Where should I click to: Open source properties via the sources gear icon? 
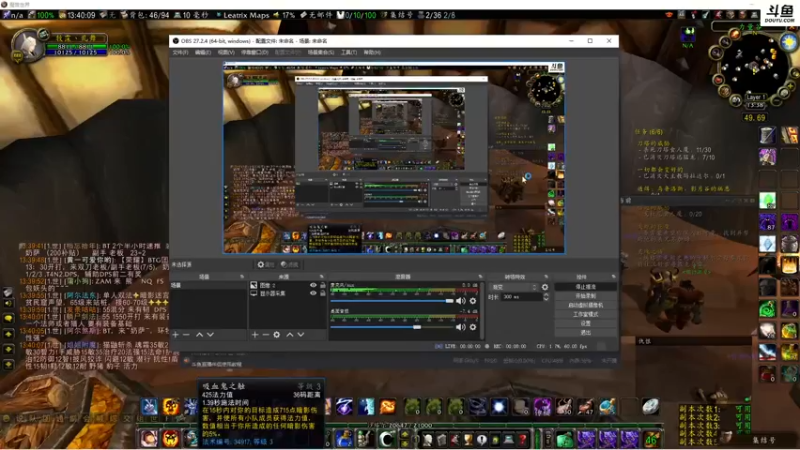tap(277, 335)
